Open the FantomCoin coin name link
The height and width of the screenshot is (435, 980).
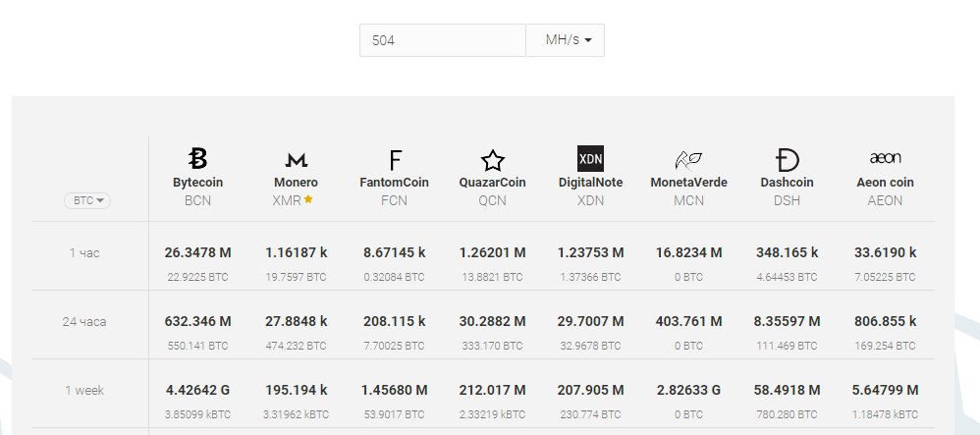(395, 183)
